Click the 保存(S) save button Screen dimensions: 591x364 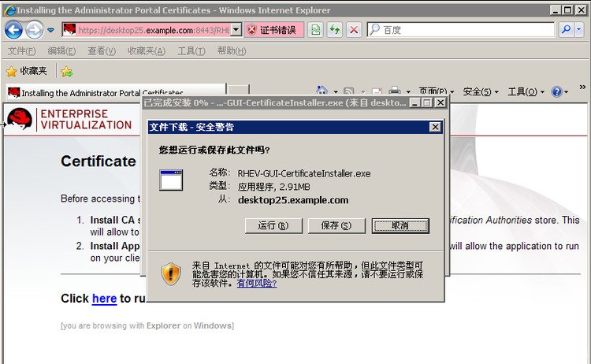click(x=336, y=225)
